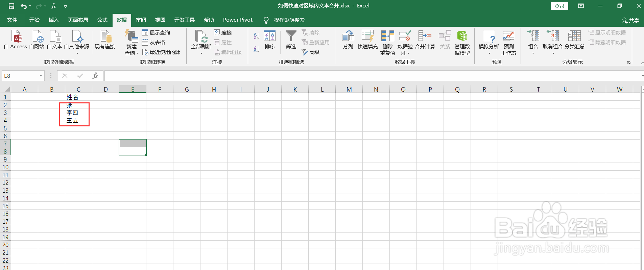Click 显示查询 show queries

coord(156,32)
